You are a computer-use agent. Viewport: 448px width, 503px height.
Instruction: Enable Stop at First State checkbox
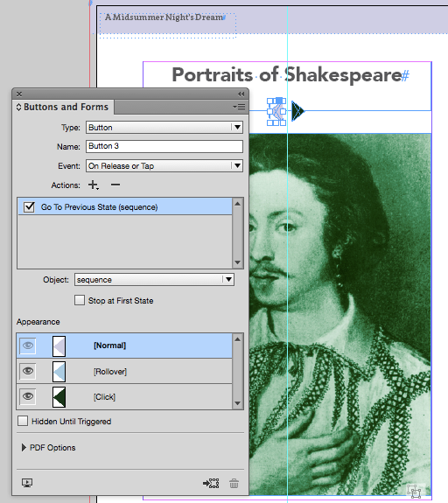point(80,301)
